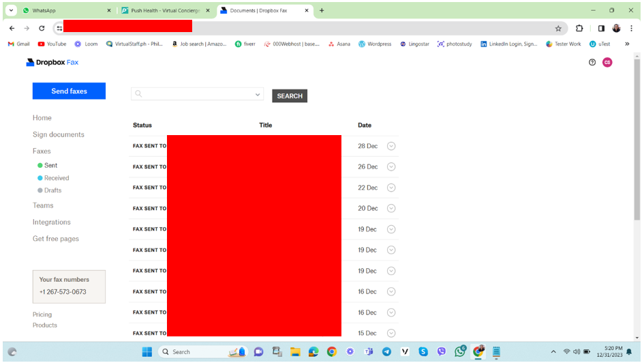Open Teams in sidebar
The width and height of the screenshot is (644, 363).
click(43, 205)
